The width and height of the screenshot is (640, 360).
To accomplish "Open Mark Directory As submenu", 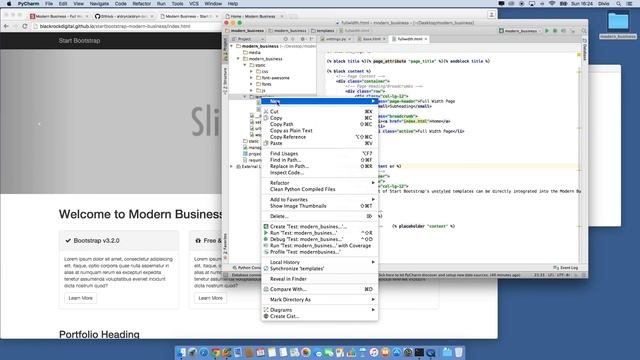I will [320, 300].
